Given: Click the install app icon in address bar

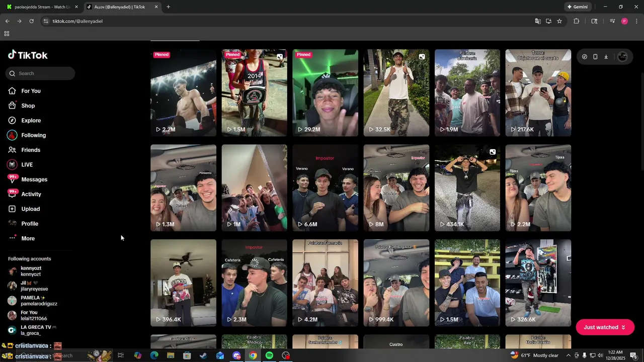Looking at the screenshot, I should point(548,21).
